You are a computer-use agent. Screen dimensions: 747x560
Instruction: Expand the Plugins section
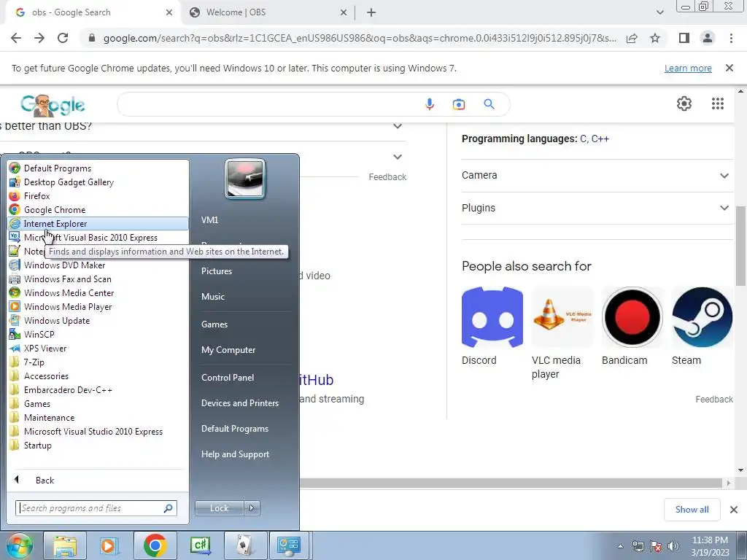point(597,208)
